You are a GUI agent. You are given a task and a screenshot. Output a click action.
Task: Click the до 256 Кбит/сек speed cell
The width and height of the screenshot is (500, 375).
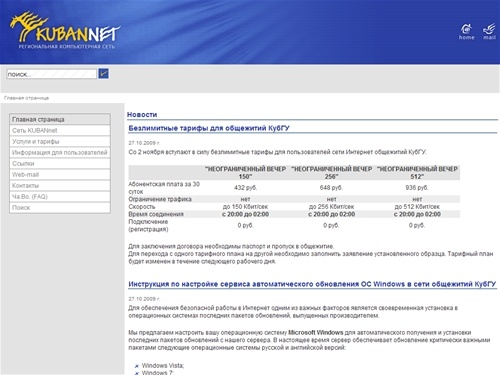click(x=331, y=207)
